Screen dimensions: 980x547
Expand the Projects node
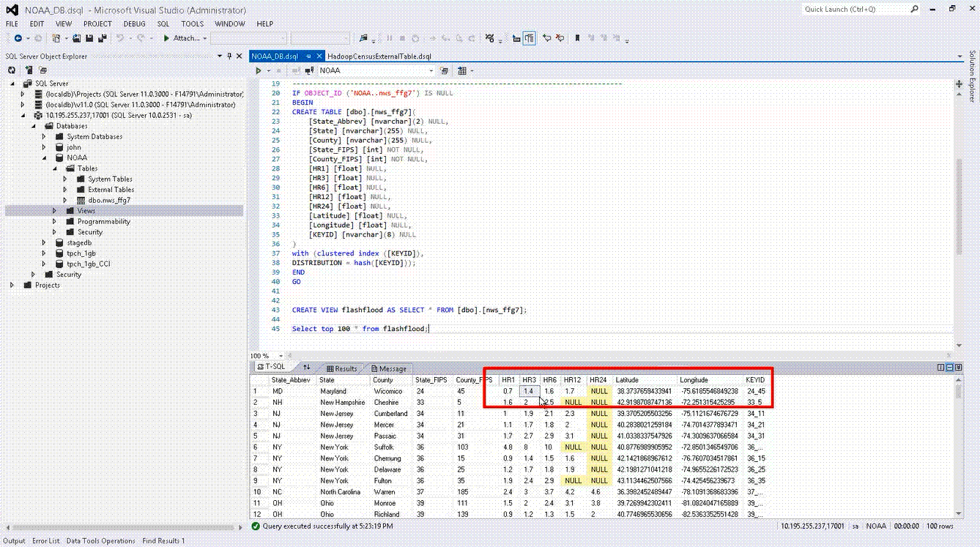12,285
